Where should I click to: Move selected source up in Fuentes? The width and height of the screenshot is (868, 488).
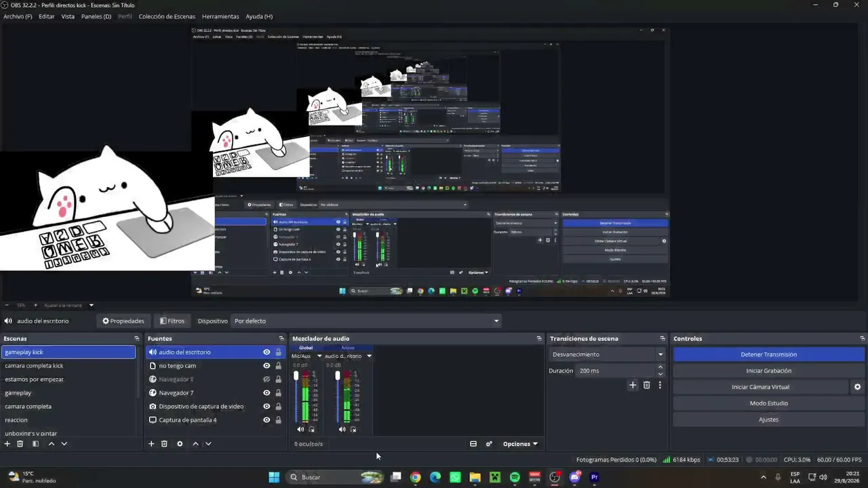(195, 444)
